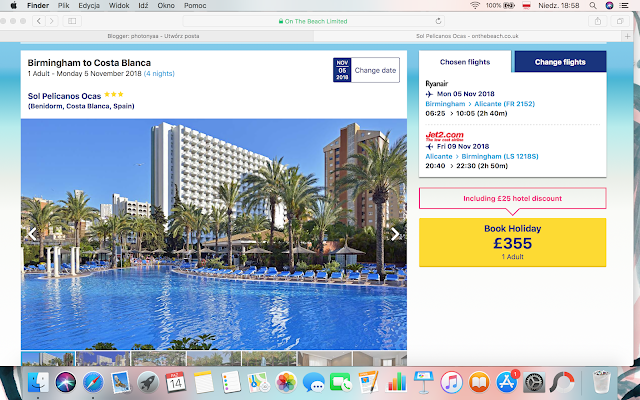The image size is (640, 400).
Task: Open Numbers chart icon in Dock
Action: [x=396, y=382]
